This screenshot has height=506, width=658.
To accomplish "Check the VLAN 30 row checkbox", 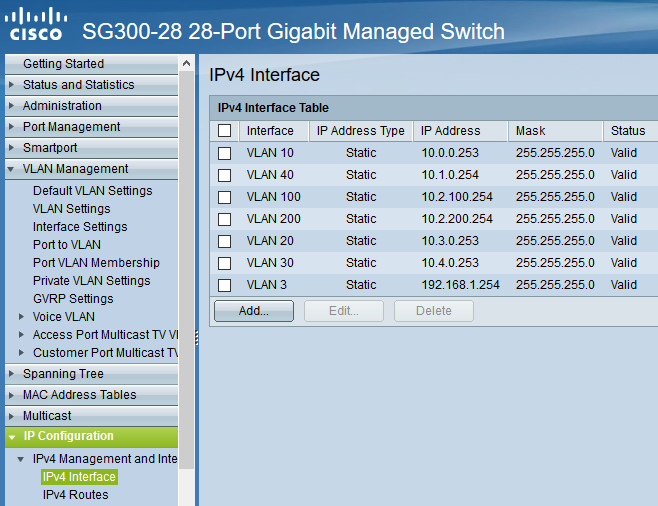I will tap(225, 263).
